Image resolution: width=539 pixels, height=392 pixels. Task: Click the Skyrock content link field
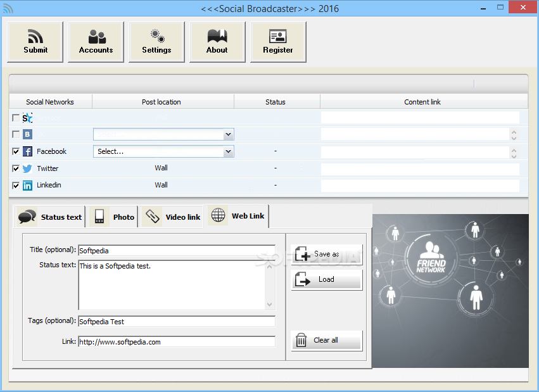(x=420, y=118)
